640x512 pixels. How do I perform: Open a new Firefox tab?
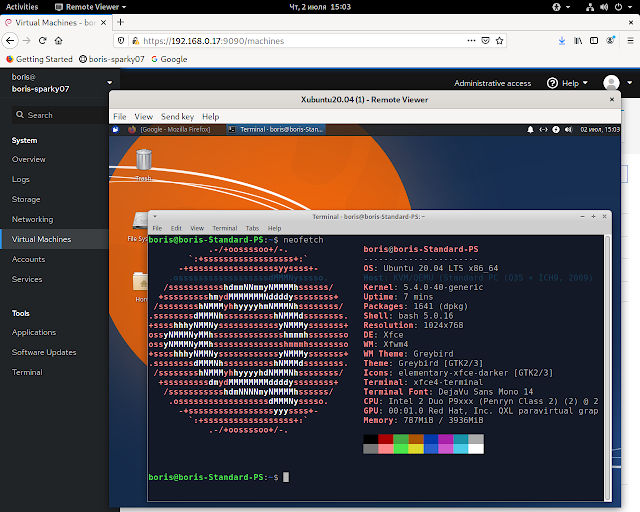tap(120, 22)
